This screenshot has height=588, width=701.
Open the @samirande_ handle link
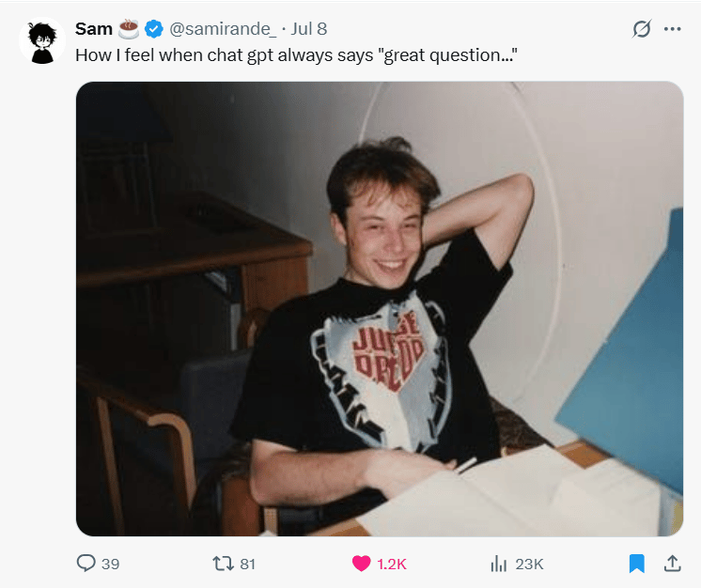click(x=223, y=29)
